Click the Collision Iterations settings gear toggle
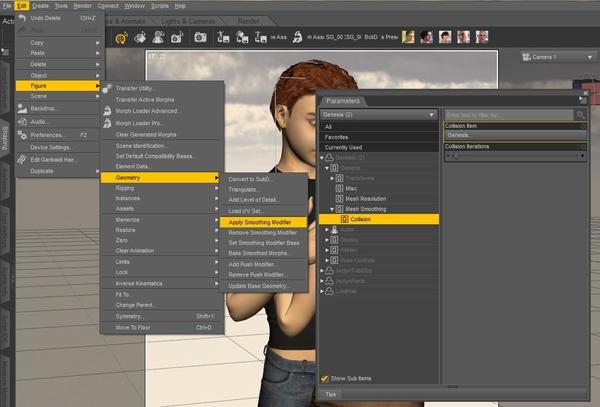Screen dimensions: 600x407 [583, 147]
